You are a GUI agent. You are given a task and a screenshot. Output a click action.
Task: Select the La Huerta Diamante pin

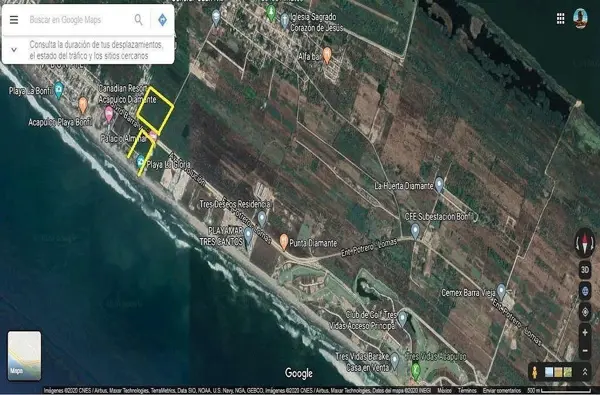[439, 184]
